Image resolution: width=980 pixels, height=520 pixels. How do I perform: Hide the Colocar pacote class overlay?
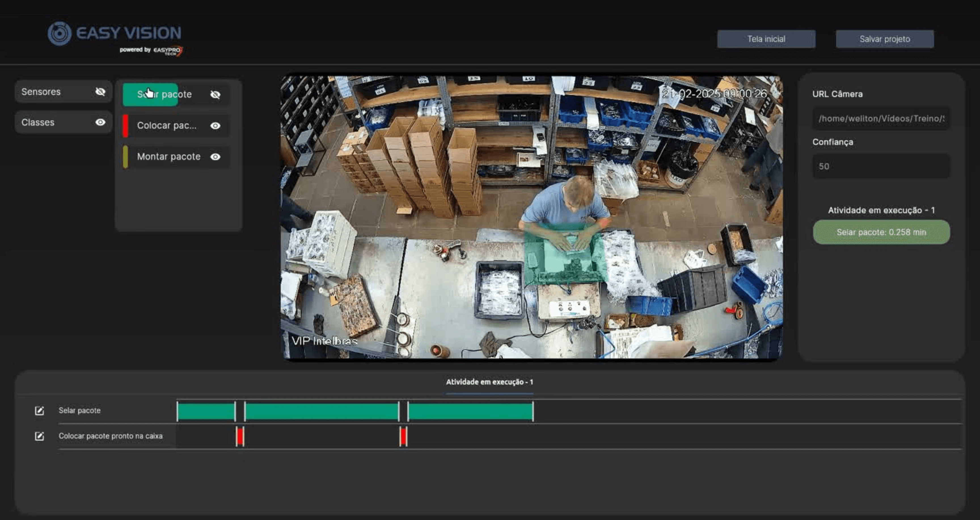215,125
